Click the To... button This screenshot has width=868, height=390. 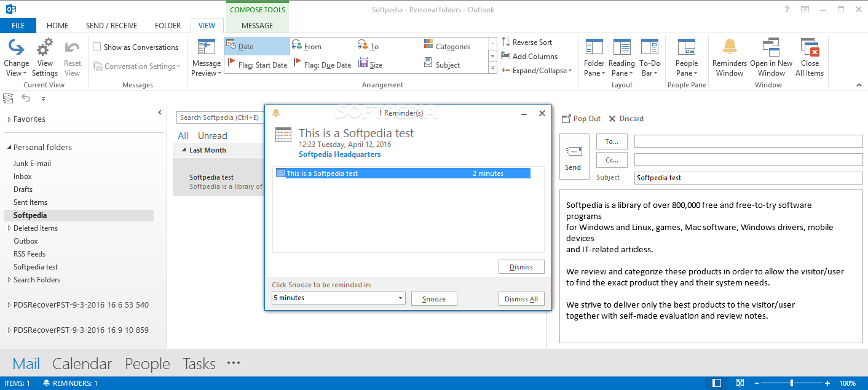612,141
